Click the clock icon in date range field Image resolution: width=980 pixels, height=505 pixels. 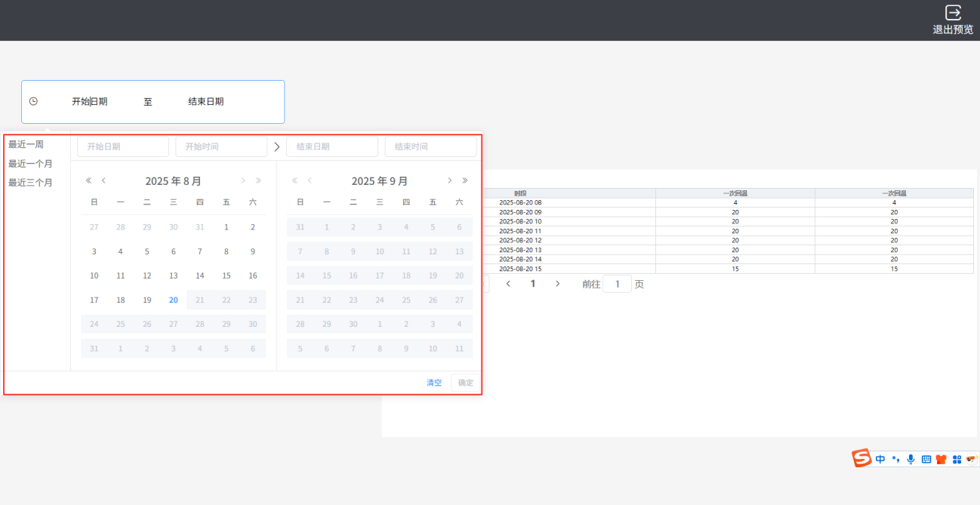pyautogui.click(x=33, y=101)
